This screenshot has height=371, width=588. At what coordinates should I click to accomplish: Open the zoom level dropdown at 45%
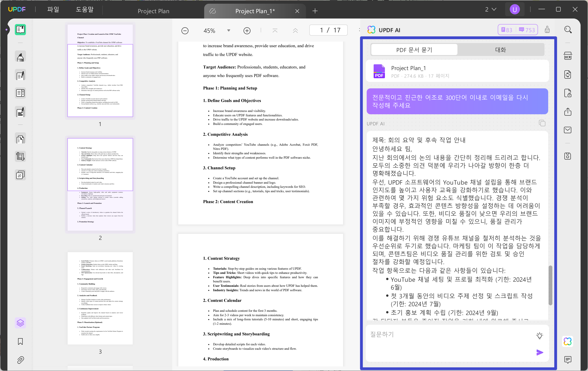pyautogui.click(x=228, y=31)
